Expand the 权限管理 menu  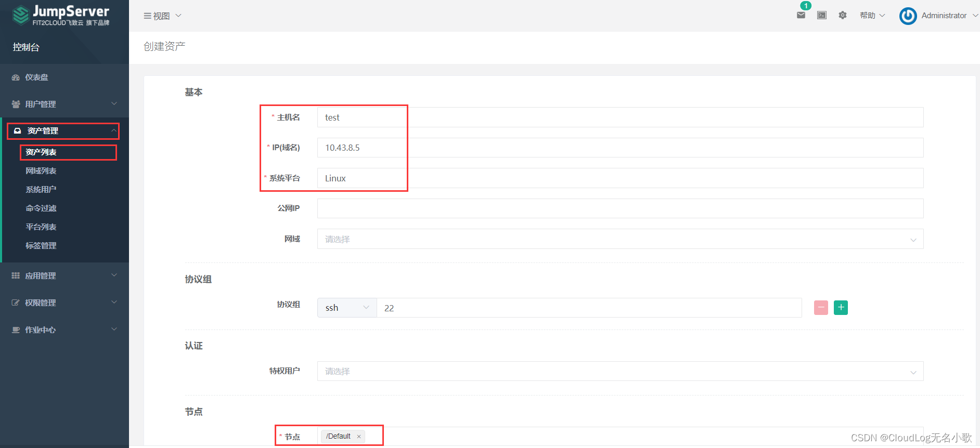(65, 303)
